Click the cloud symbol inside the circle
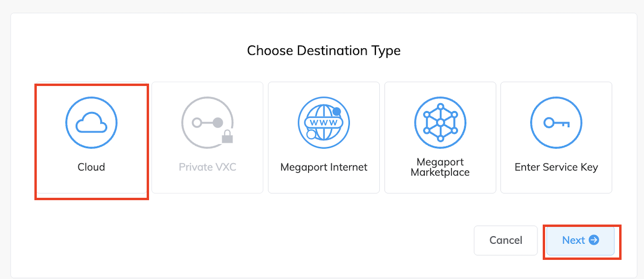Image resolution: width=644 pixels, height=279 pixels. pos(91,123)
